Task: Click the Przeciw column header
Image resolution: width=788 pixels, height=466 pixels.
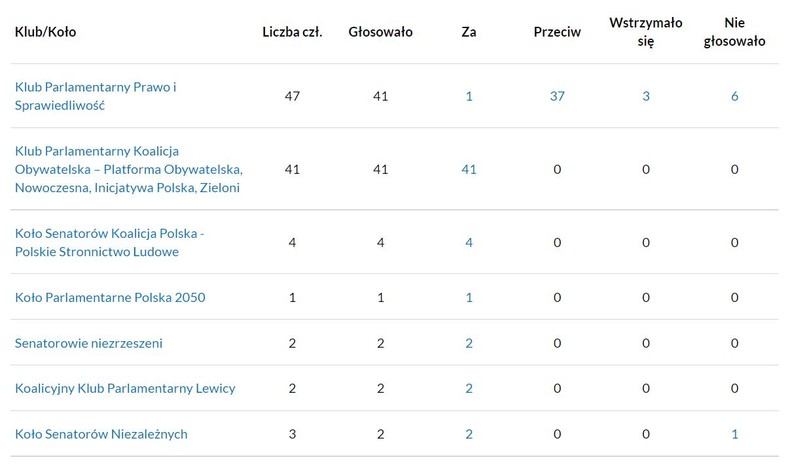Action: click(557, 32)
